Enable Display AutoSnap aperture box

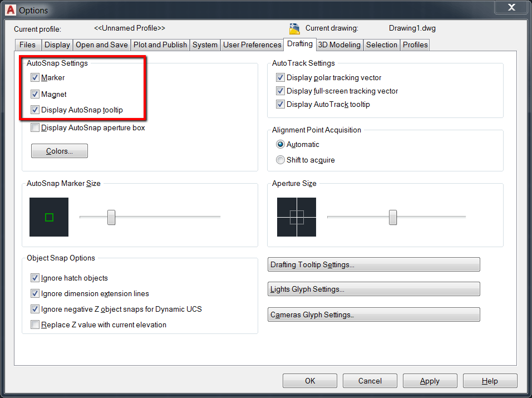point(35,127)
